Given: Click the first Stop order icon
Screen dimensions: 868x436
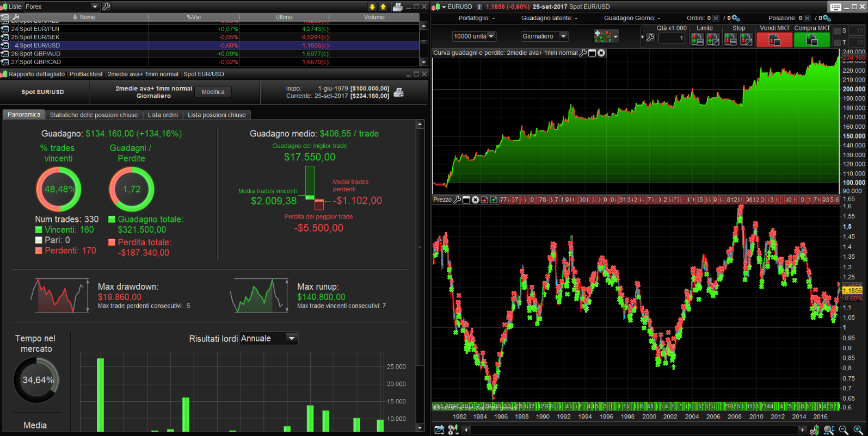Looking at the screenshot, I should click(x=730, y=39).
